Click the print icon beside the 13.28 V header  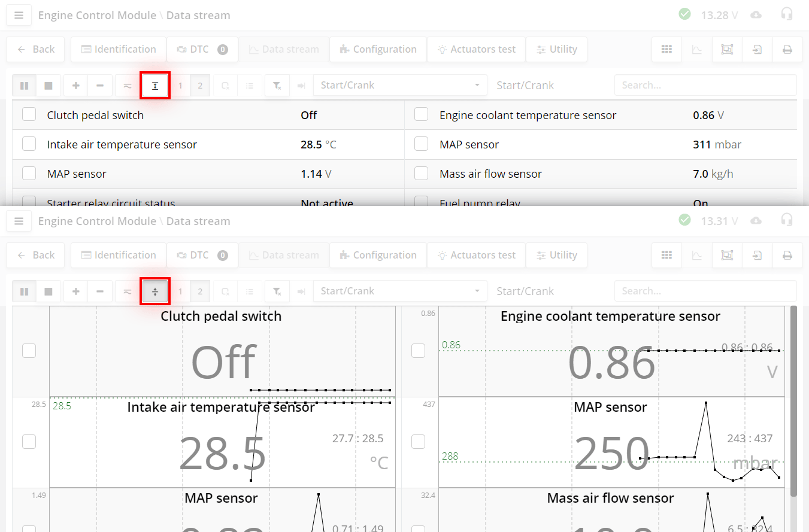click(x=787, y=50)
